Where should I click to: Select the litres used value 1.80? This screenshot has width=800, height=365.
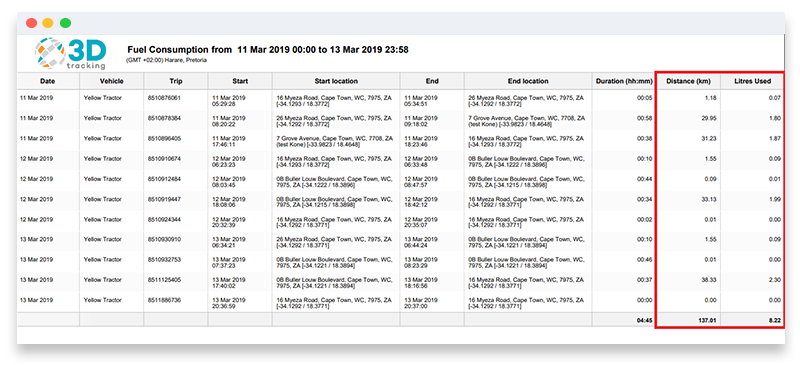774,118
